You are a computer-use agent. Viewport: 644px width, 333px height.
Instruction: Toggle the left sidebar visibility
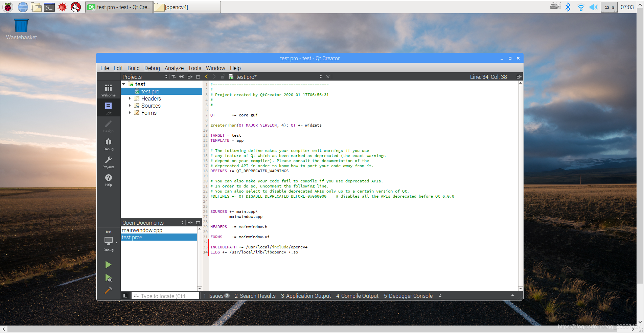[x=125, y=296]
